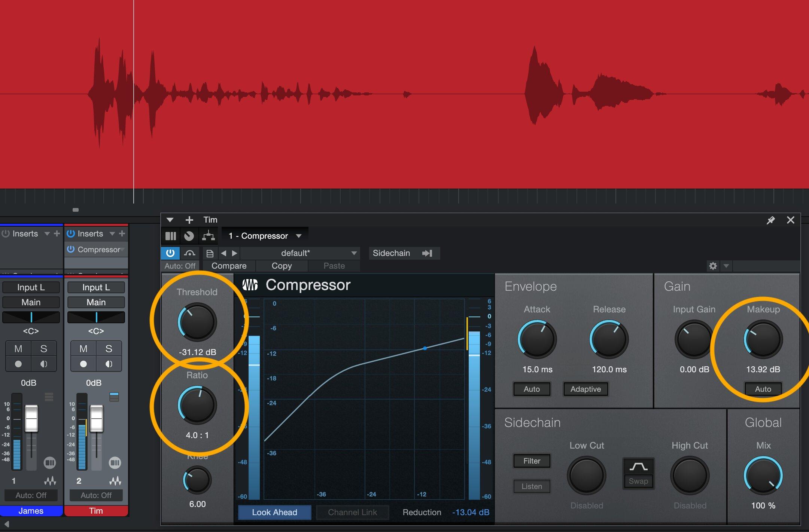Click Auto: Off in plugin header
Image resolution: width=809 pixels, height=532 pixels.
coord(180,266)
